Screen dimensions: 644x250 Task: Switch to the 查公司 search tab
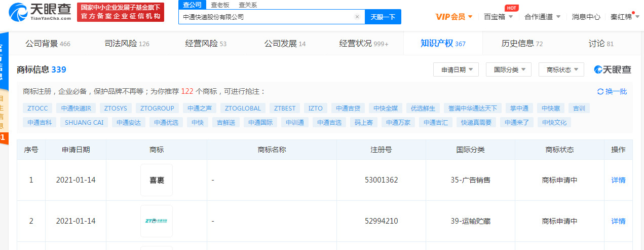[x=192, y=5]
